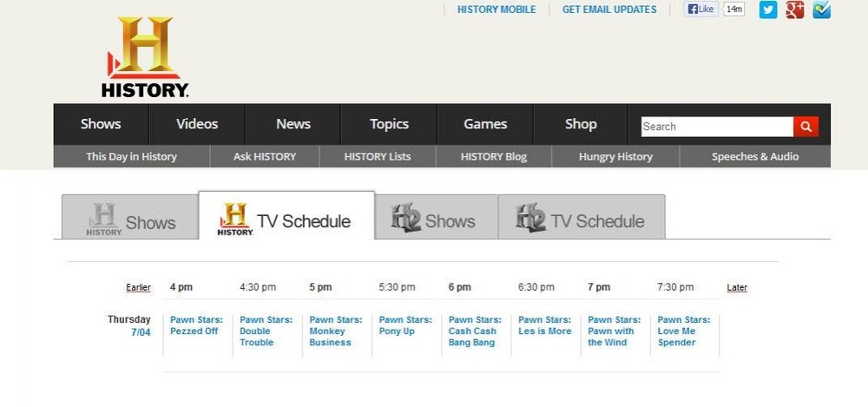Open the Google Plus icon
The width and height of the screenshot is (868, 407).
[794, 10]
